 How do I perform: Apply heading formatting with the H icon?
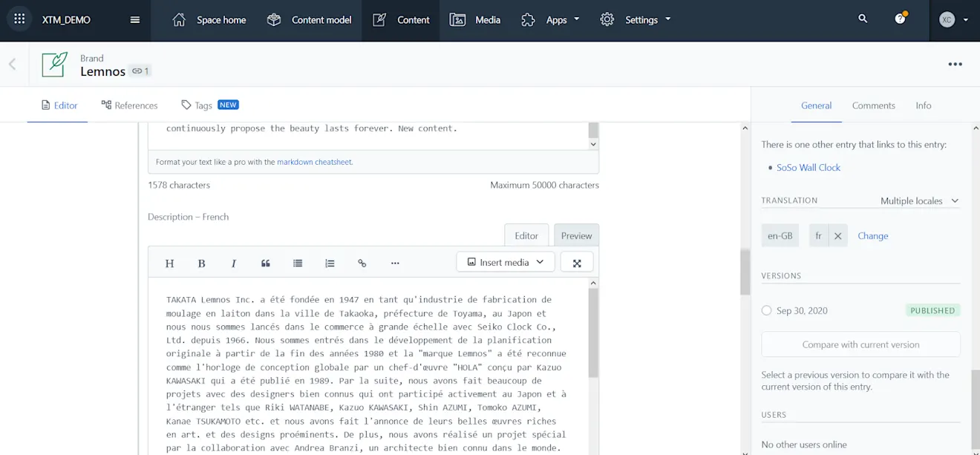pyautogui.click(x=169, y=263)
